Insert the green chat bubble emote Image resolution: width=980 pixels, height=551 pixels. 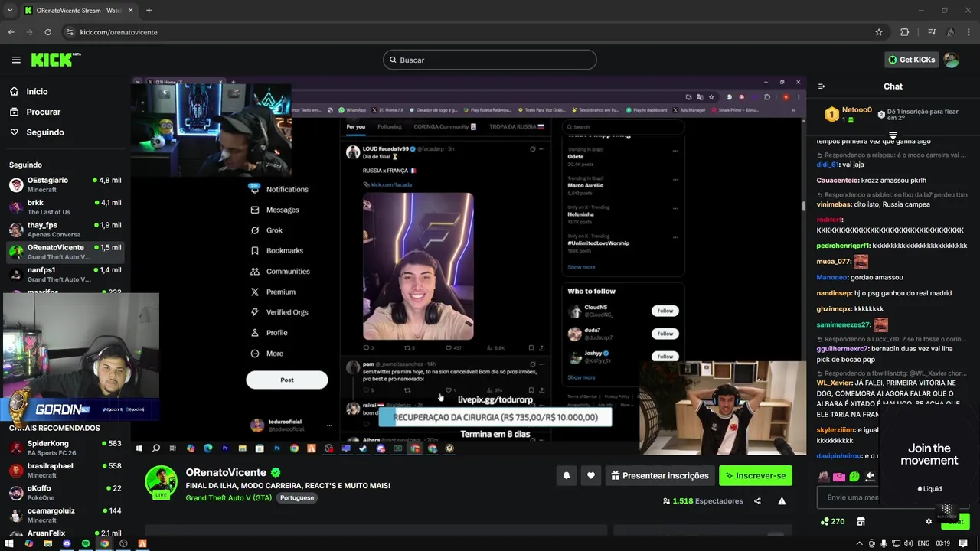point(854,476)
